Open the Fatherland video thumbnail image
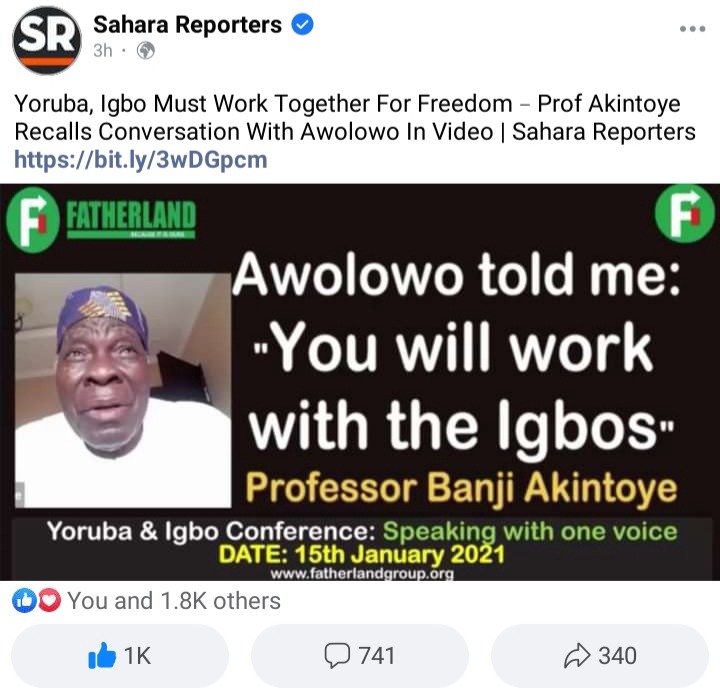Image resolution: width=720 pixels, height=689 pixels. pyautogui.click(x=360, y=382)
